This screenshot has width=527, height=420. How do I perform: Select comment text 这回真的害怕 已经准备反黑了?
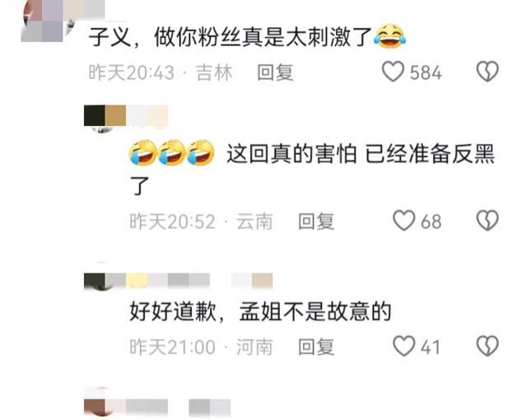pyautogui.click(x=312, y=169)
